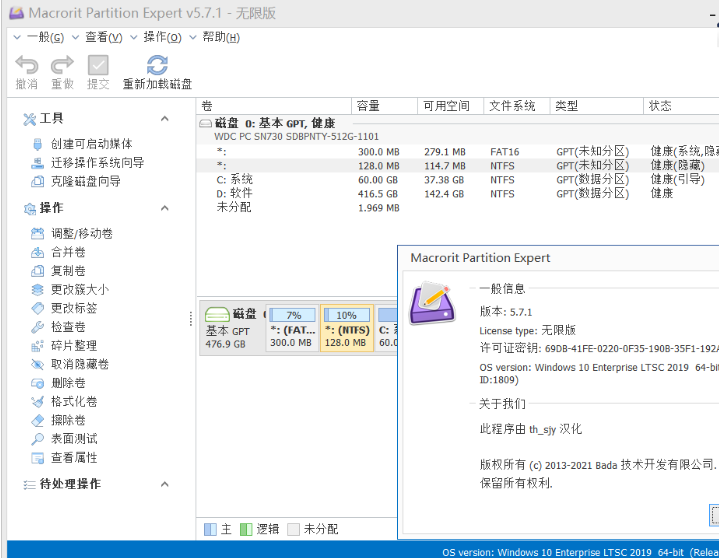
Task: Sort by the 卷 column header
Action: click(x=274, y=106)
